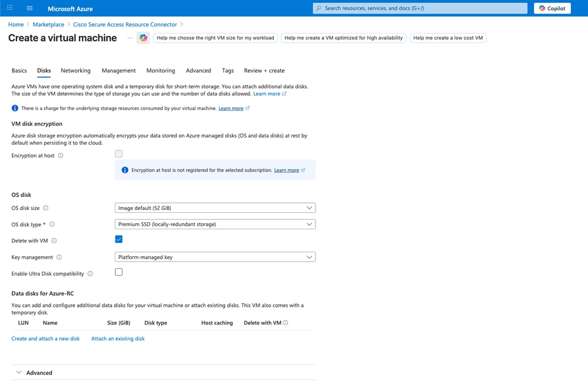Click the resource search bar

coord(419,8)
